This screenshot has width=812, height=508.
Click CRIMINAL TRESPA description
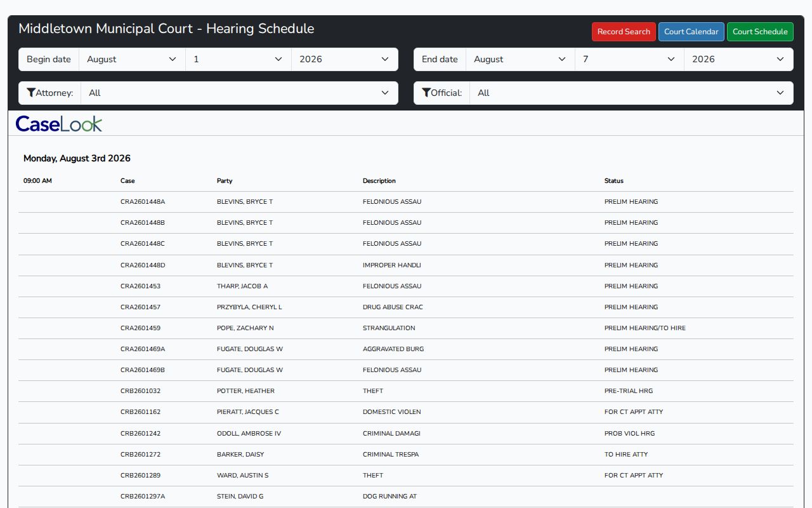(391, 455)
